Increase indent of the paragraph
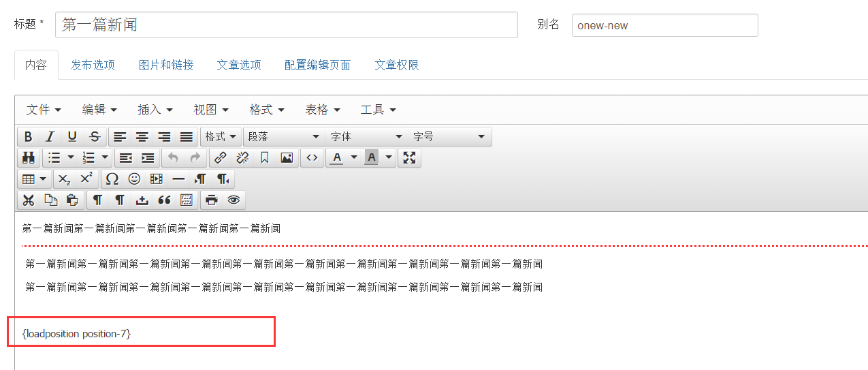This screenshot has height=370, width=868. [148, 158]
